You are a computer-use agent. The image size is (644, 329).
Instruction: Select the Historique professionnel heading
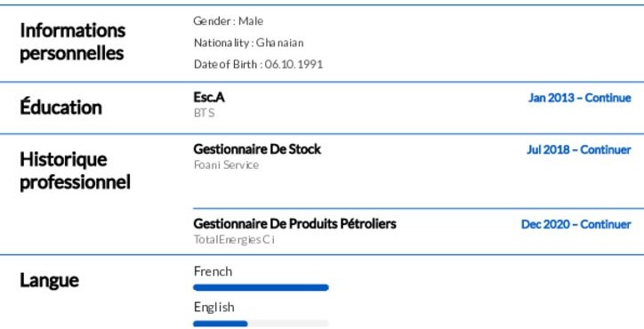pos(75,171)
